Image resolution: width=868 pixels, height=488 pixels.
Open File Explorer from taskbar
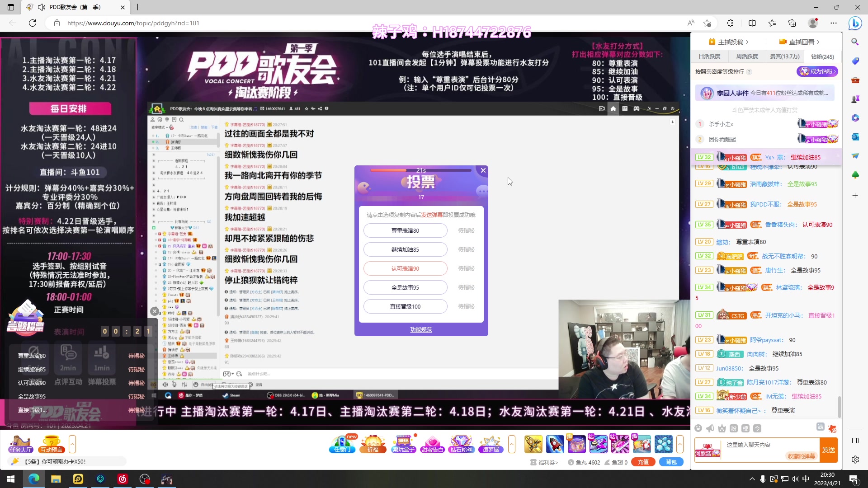click(x=56, y=479)
